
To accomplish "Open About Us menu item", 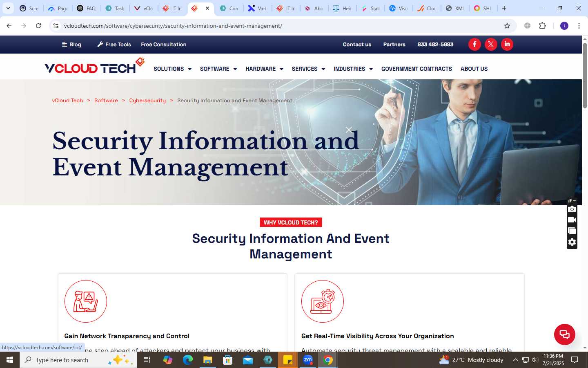I will tap(474, 69).
